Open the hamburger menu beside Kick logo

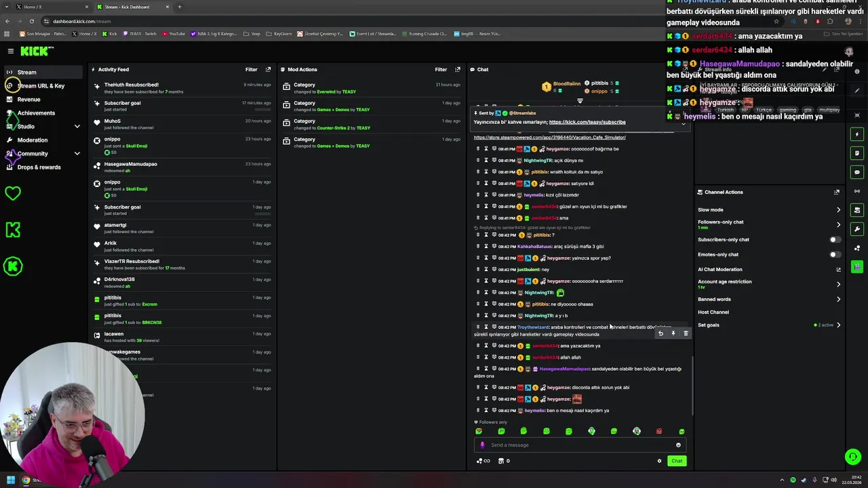coord(11,51)
